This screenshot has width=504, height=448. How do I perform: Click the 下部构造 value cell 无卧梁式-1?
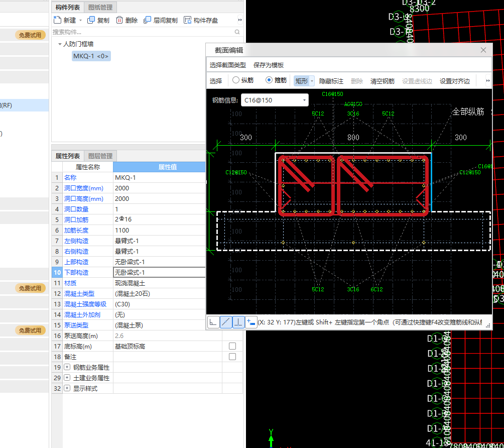(x=160, y=272)
